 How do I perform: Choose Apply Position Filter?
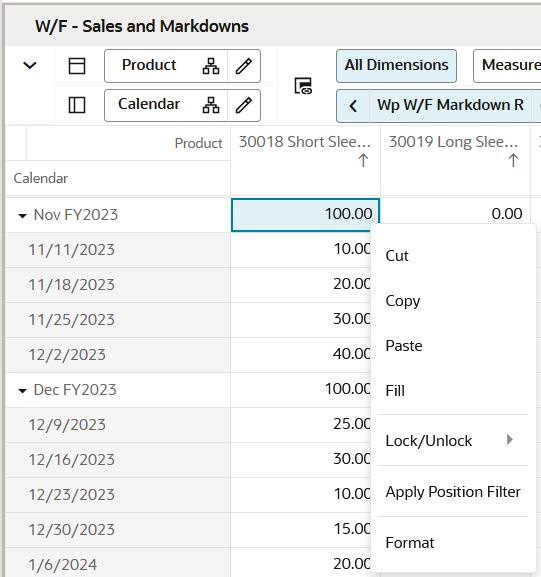(453, 492)
